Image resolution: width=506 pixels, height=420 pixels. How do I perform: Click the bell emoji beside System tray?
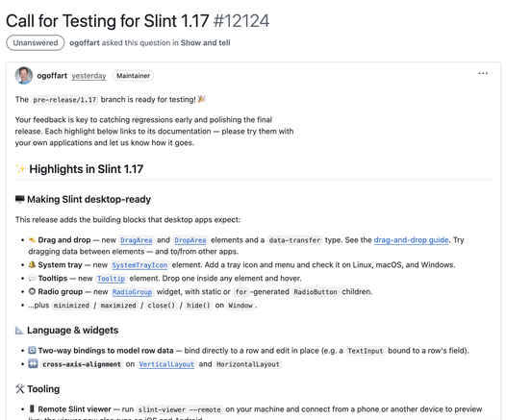coord(32,264)
